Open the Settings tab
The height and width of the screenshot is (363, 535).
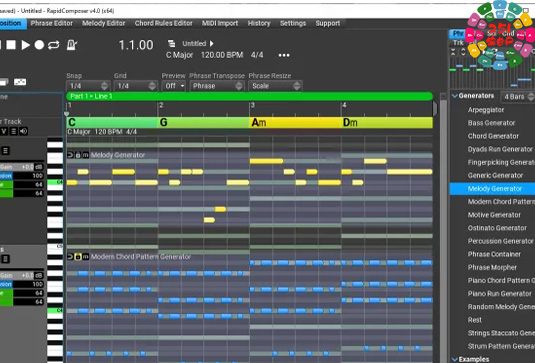pos(293,23)
